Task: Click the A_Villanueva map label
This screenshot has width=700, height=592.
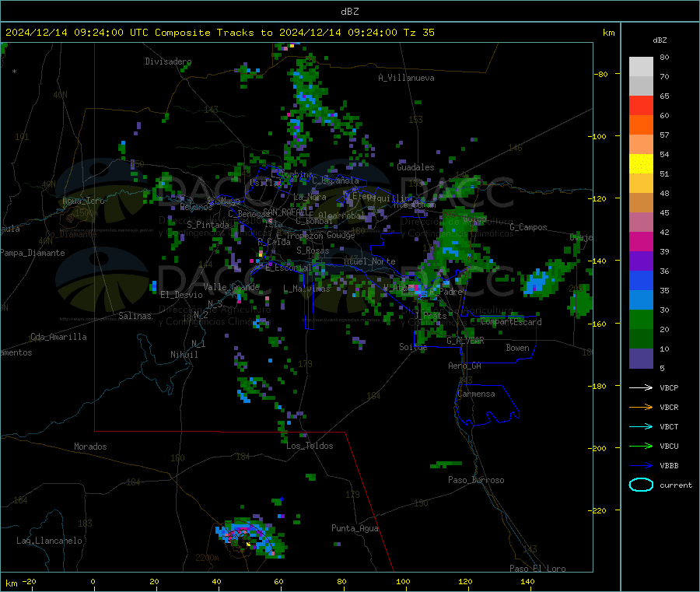Action: [x=406, y=78]
